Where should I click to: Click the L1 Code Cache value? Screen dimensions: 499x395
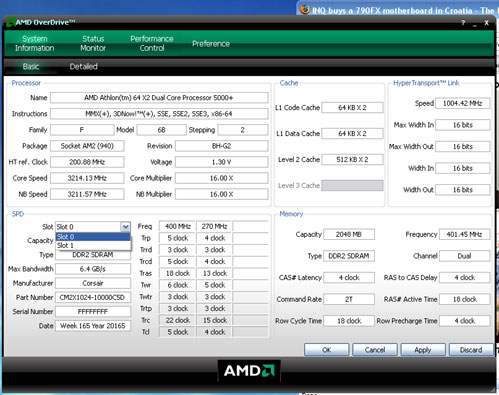tap(352, 107)
